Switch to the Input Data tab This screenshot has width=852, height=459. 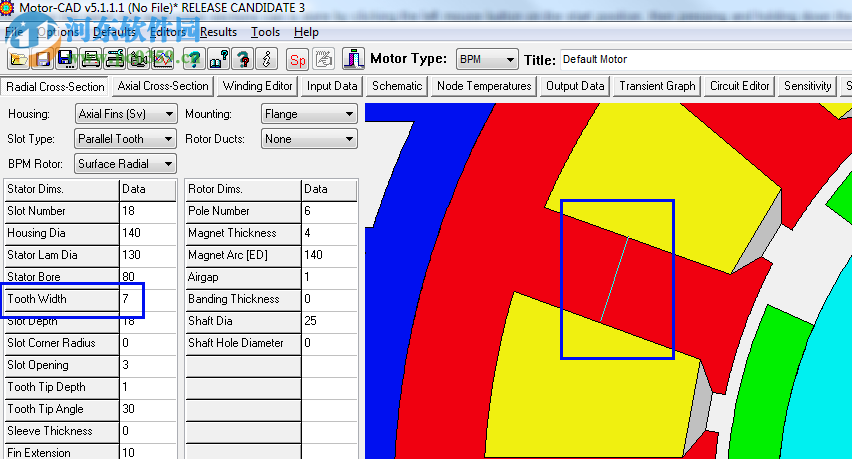[x=332, y=86]
